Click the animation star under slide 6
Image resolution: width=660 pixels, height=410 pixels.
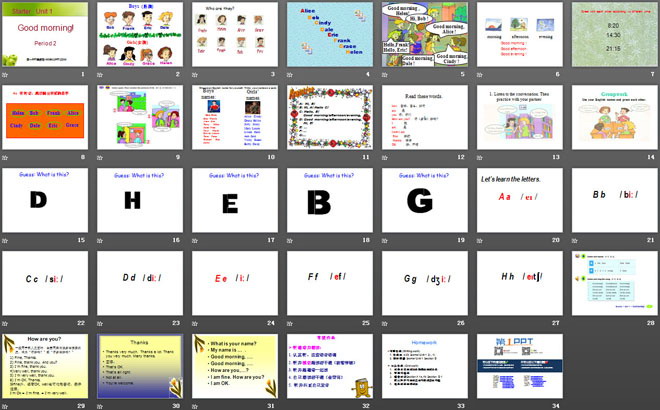(479, 75)
